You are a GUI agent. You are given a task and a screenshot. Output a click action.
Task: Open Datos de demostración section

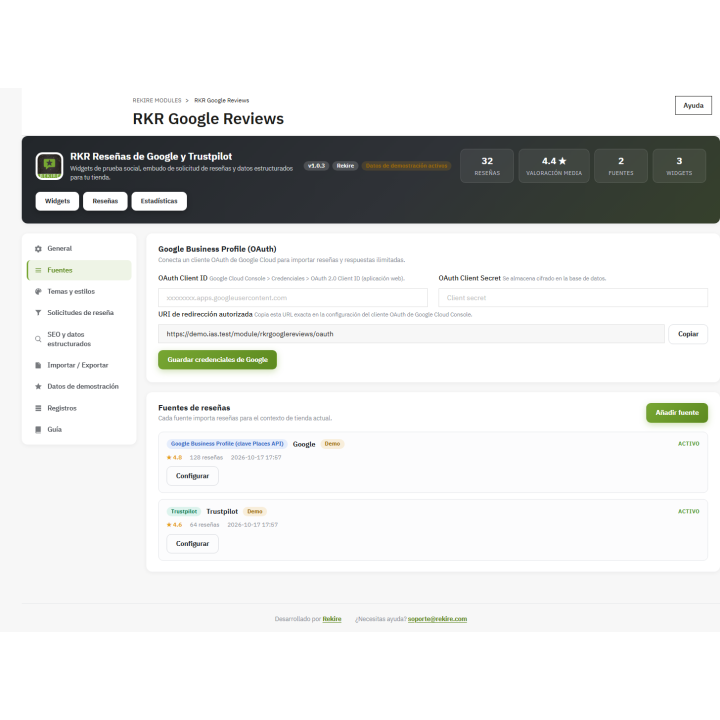[79, 387]
